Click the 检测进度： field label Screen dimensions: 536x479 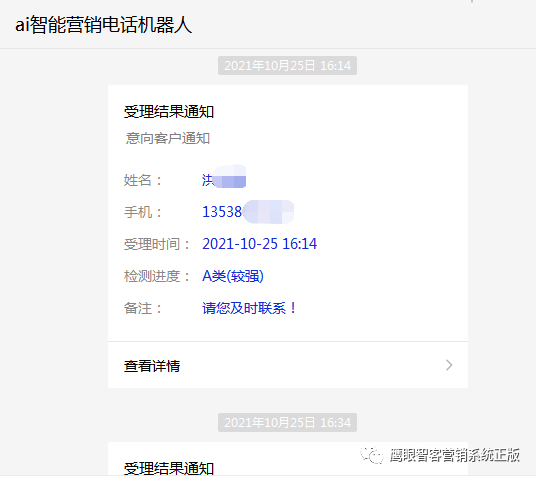[157, 276]
